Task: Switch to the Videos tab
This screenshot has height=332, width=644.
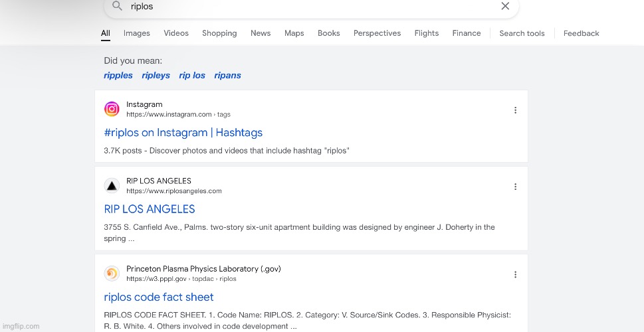Action: pyautogui.click(x=176, y=33)
